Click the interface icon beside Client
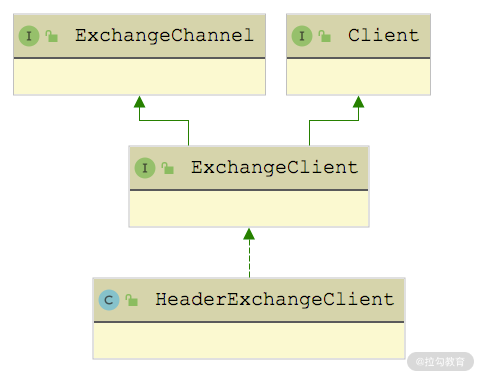 302,36
